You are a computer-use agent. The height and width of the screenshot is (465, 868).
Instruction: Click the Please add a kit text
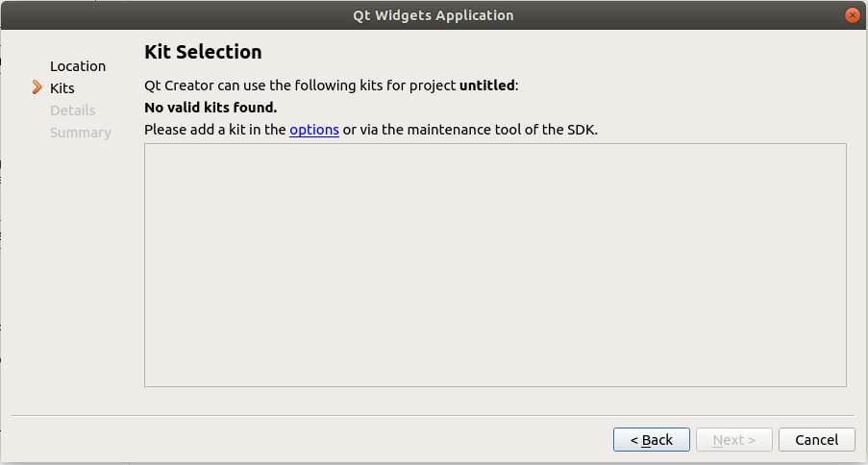[214, 130]
